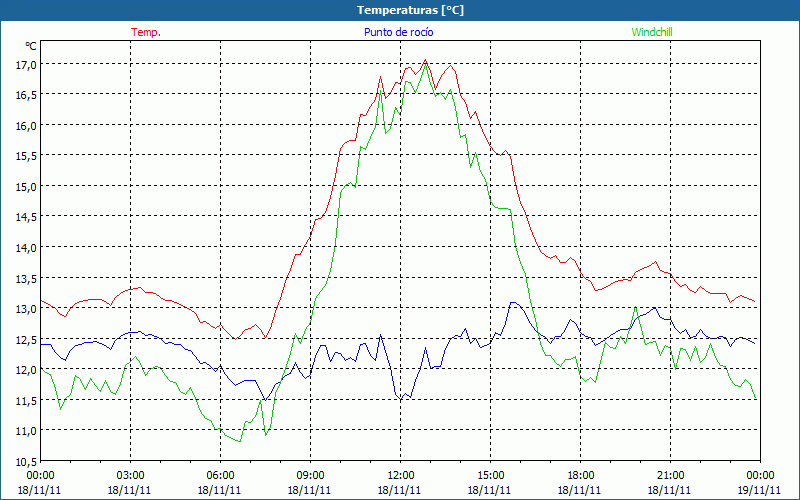Click the "18/11/11" date under 09:00

(310, 490)
